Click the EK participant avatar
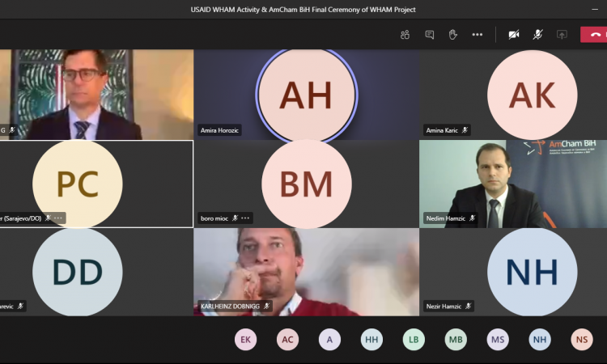The height and width of the screenshot is (364, 607). [245, 340]
